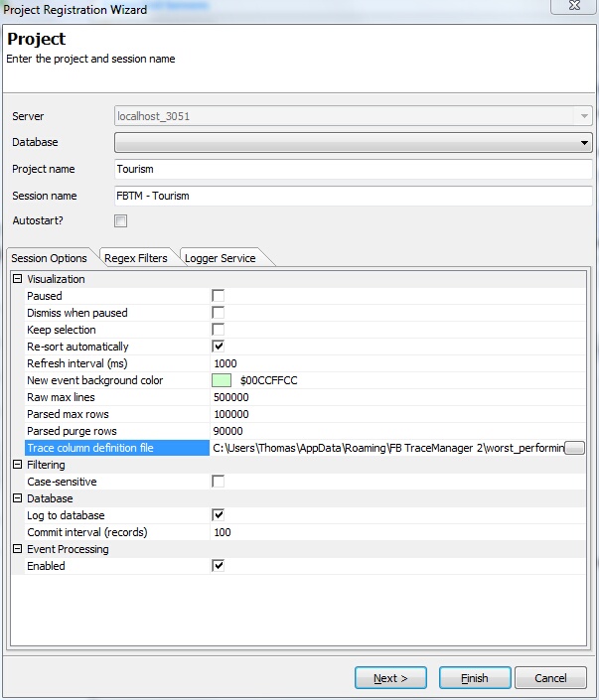Image resolution: width=599 pixels, height=700 pixels.
Task: Switch to the Session Options tab
Action: coord(49,258)
